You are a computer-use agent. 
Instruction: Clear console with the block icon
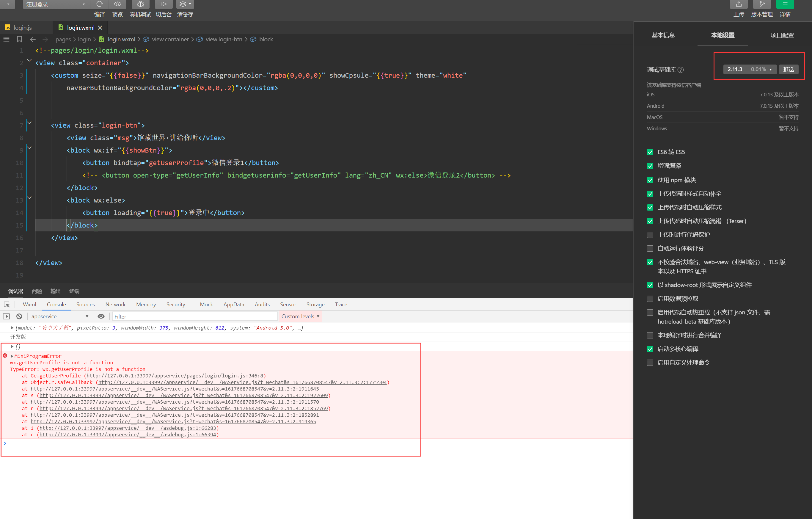pyautogui.click(x=19, y=316)
